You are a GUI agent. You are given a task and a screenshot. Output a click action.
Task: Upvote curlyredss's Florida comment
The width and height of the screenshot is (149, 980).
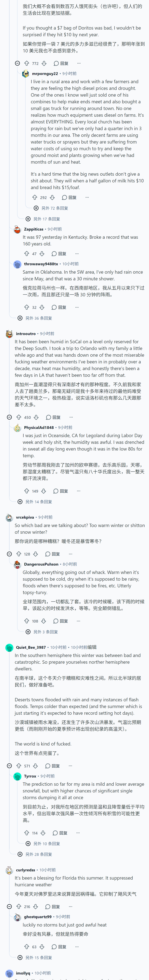pos(19,907)
